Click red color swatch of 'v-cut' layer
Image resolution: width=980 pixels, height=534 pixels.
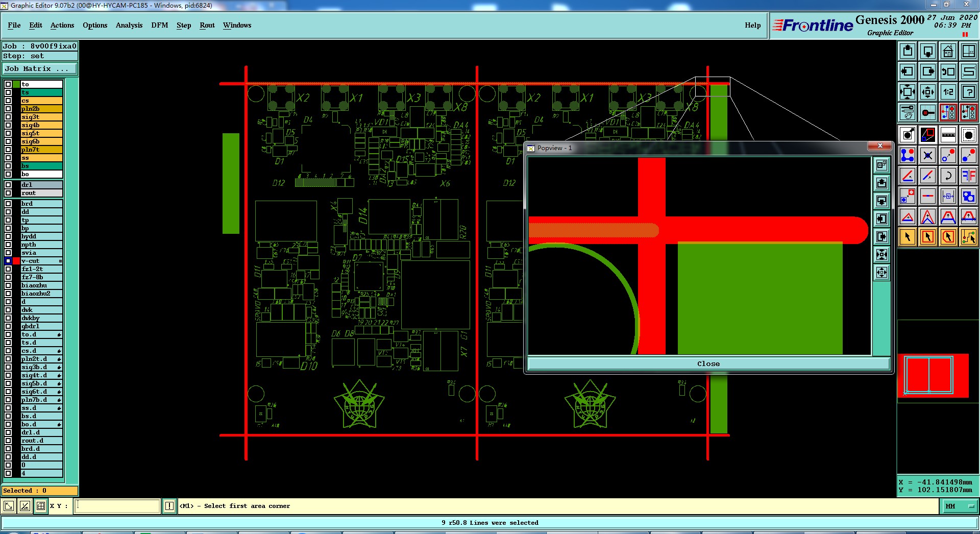click(x=16, y=261)
